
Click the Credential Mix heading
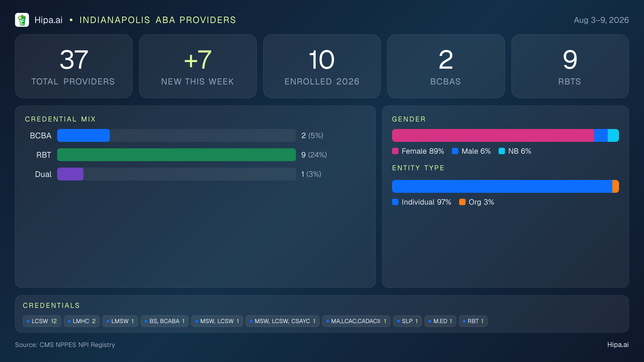60,119
